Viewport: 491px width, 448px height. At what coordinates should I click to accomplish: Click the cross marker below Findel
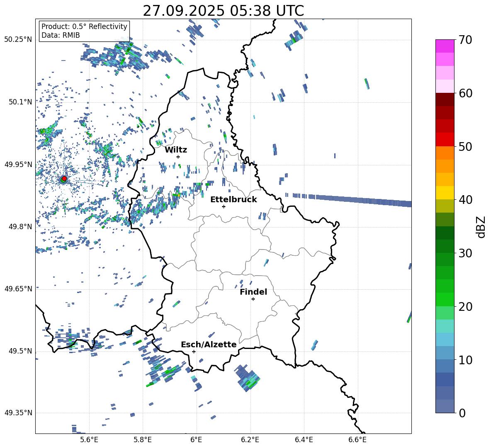253,299
